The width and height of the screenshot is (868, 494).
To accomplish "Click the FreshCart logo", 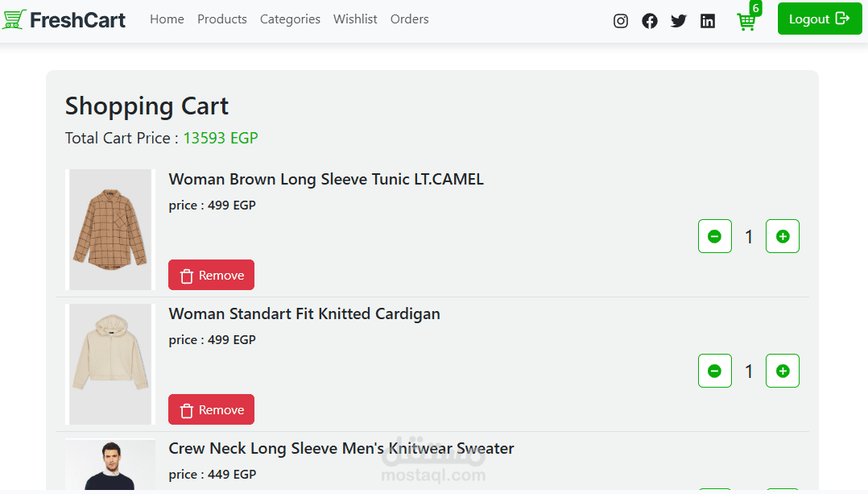I will pos(64,19).
